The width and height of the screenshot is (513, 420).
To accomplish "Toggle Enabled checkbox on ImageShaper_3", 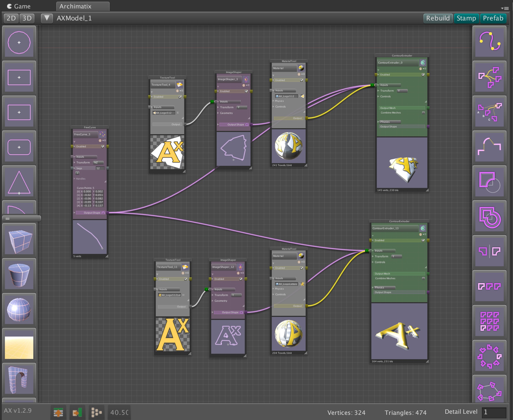I will pos(246,91).
